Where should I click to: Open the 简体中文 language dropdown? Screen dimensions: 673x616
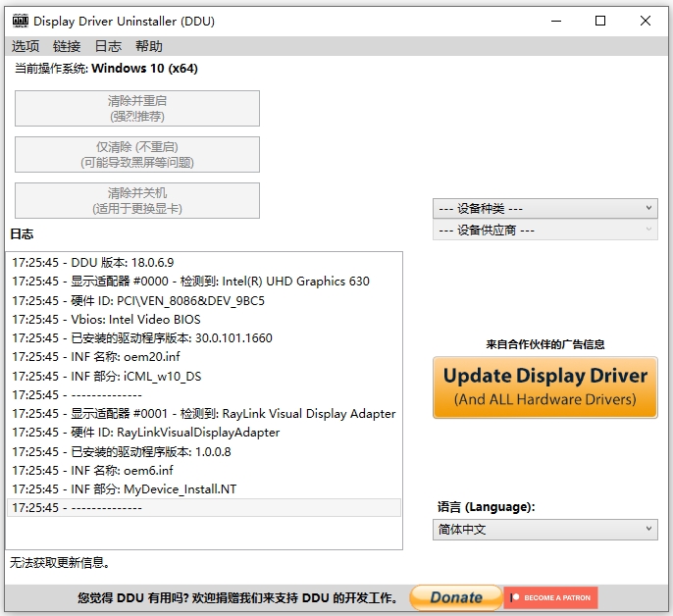pos(545,530)
